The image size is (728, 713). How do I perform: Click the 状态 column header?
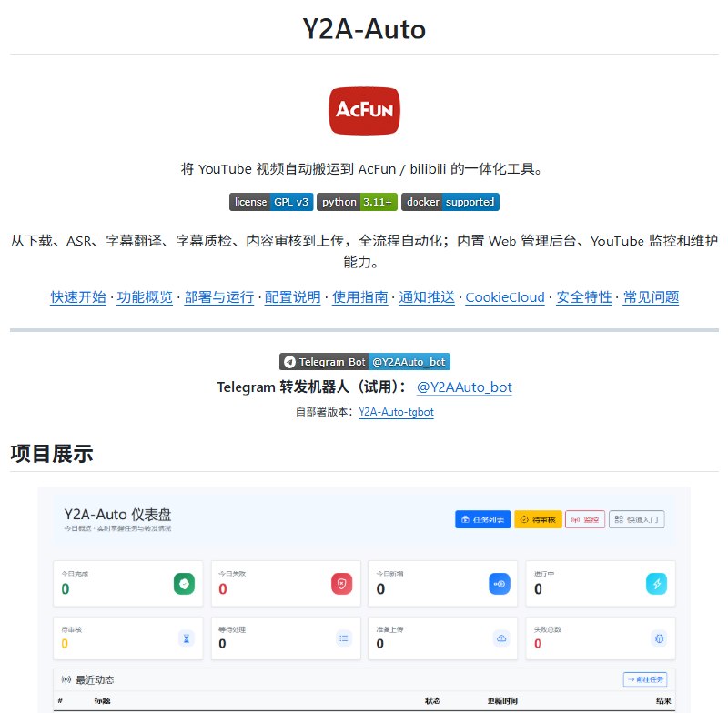[x=432, y=701]
